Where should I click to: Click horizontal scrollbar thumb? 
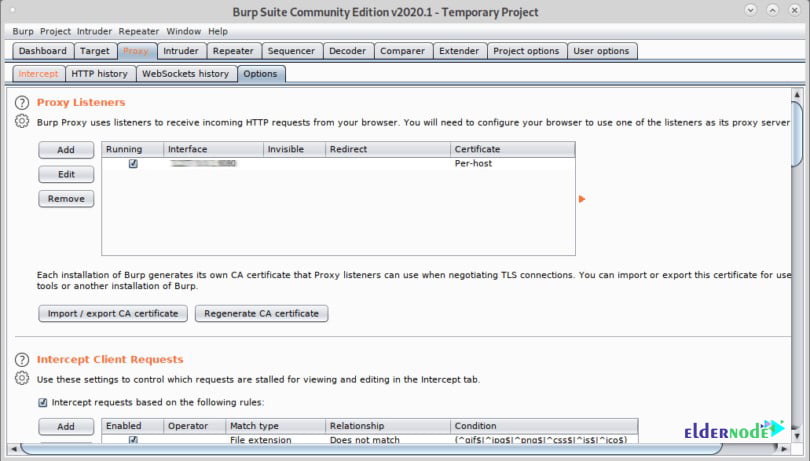[370, 449]
